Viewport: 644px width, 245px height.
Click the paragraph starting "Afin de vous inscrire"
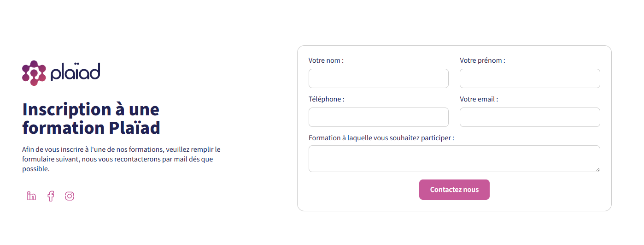point(121,159)
